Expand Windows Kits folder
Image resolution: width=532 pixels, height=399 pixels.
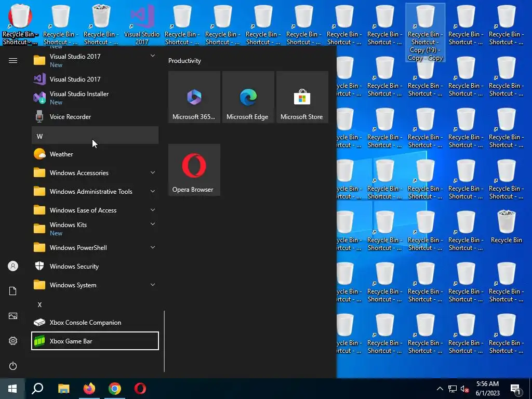point(95,229)
